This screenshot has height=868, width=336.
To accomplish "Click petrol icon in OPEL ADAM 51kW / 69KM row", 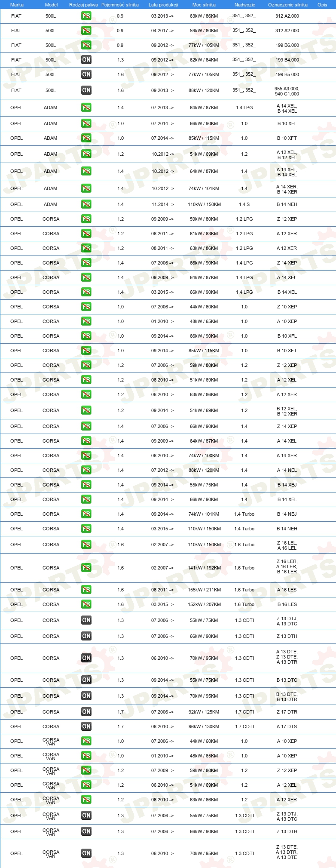I will click(x=86, y=154).
